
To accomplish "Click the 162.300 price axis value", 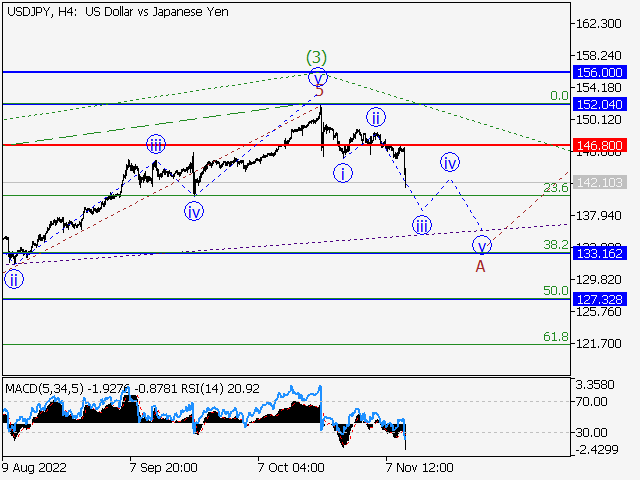I will tap(598, 24).
